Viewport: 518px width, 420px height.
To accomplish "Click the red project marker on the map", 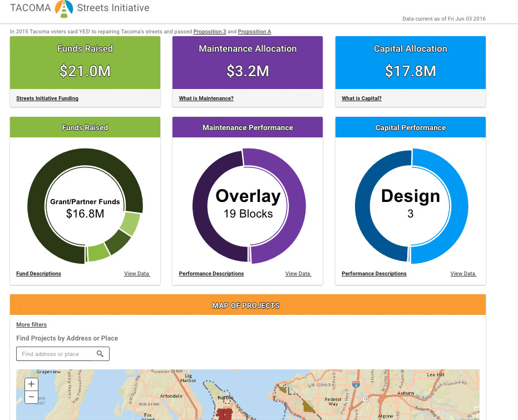I will [224, 414].
